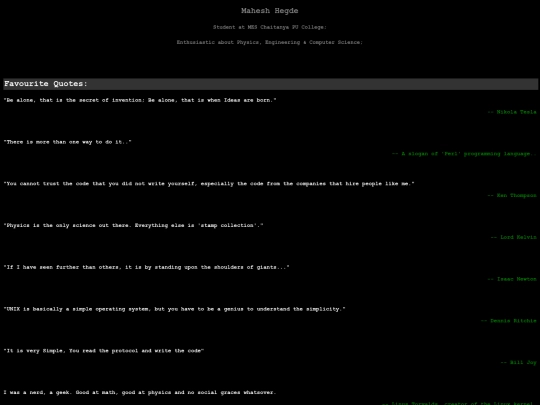Click the 'Favourite Quotes:' section header
Screen dimensions: 540x405
270,84
